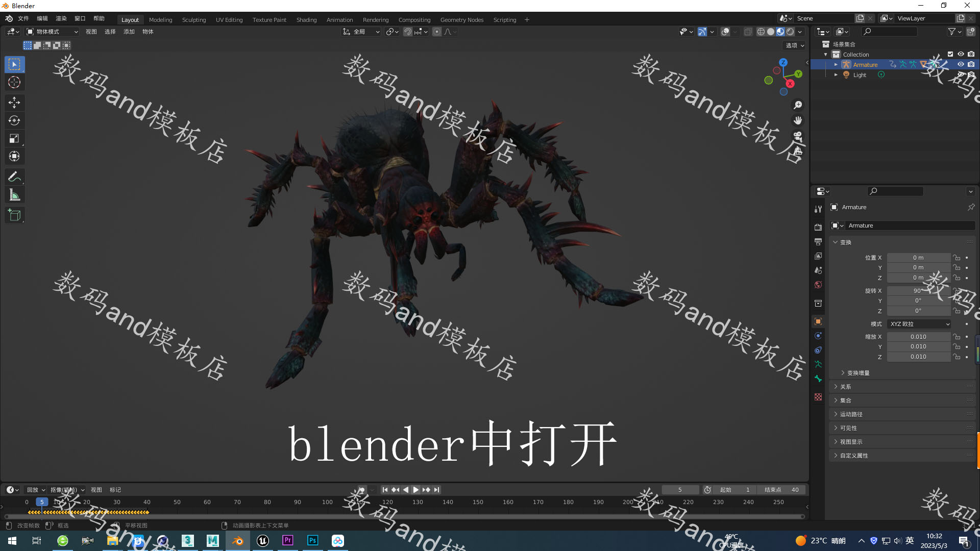Toggle snapping magnet icon
Screen dimensions: 980x551
[x=408, y=32]
